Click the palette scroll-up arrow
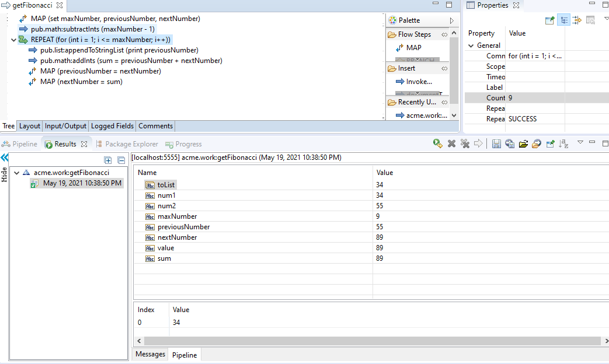609x364 pixels. coord(454,33)
